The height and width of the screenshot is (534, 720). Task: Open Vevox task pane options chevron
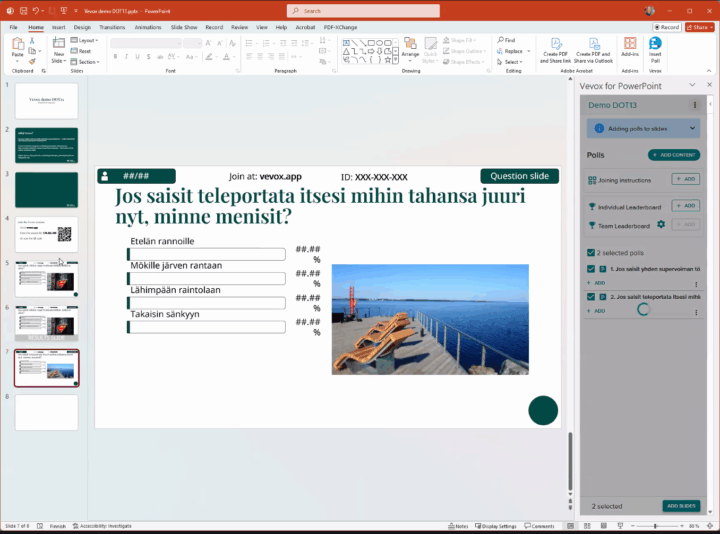tap(692, 85)
